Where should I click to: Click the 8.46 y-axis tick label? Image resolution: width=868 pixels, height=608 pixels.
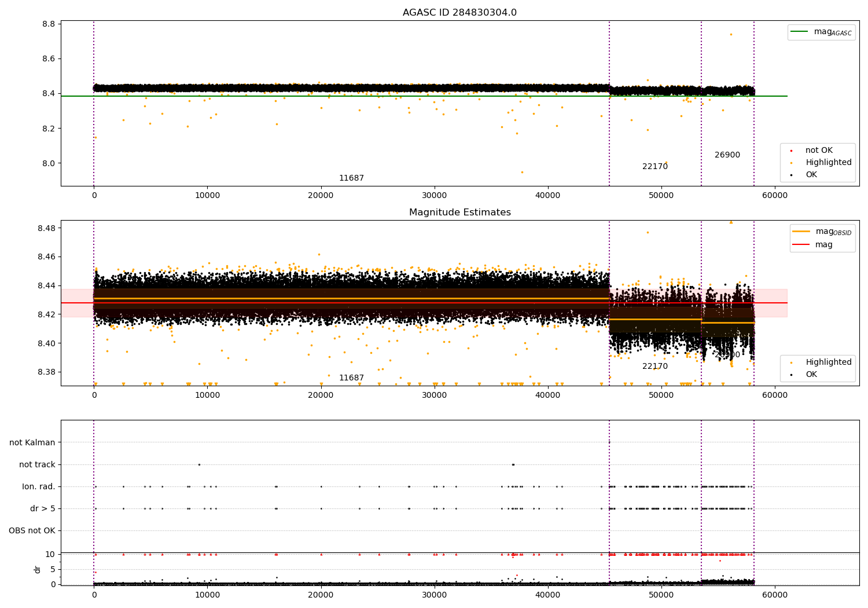tap(46, 257)
